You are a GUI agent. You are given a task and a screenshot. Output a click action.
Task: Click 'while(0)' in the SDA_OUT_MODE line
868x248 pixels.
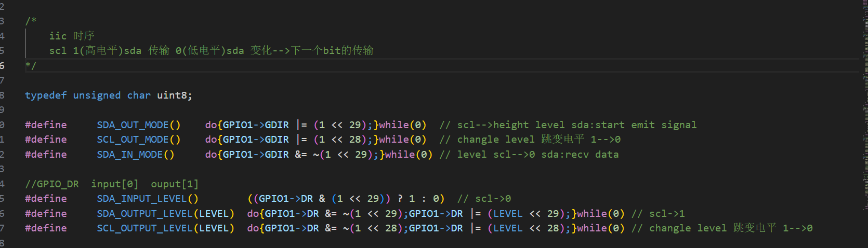403,125
